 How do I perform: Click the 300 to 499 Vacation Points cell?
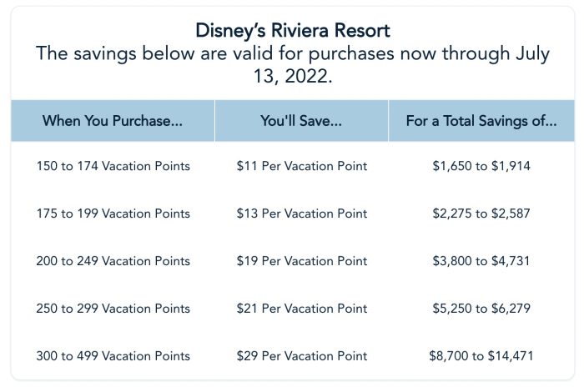point(113,356)
